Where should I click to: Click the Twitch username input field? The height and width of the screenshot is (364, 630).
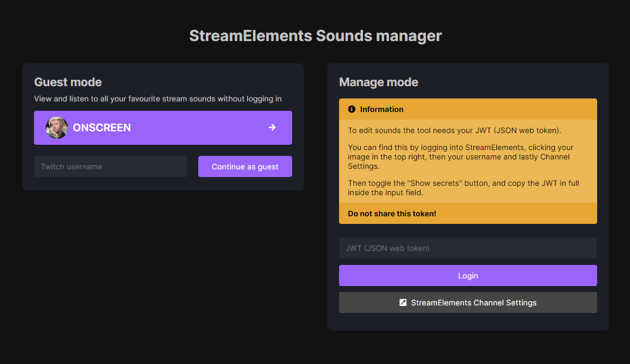[x=110, y=166]
